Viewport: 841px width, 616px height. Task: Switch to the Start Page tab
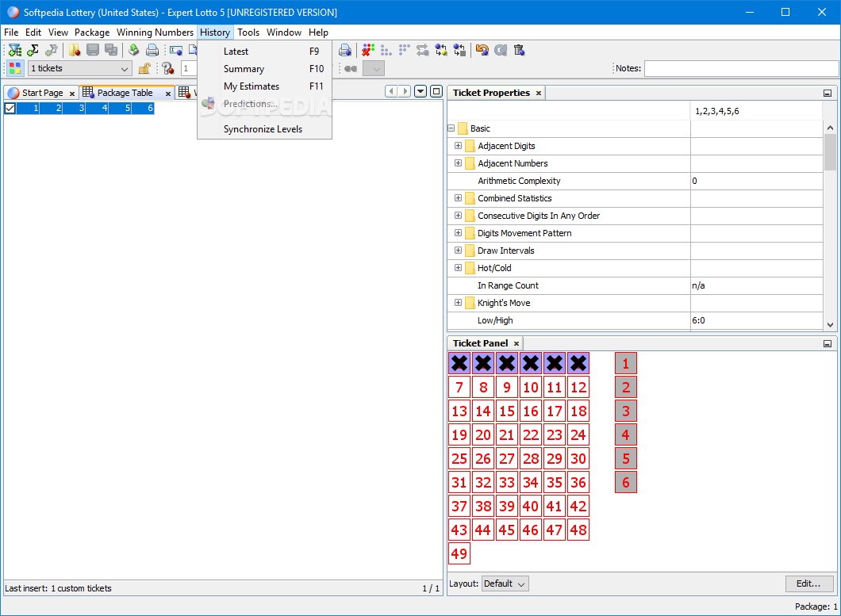(x=42, y=93)
